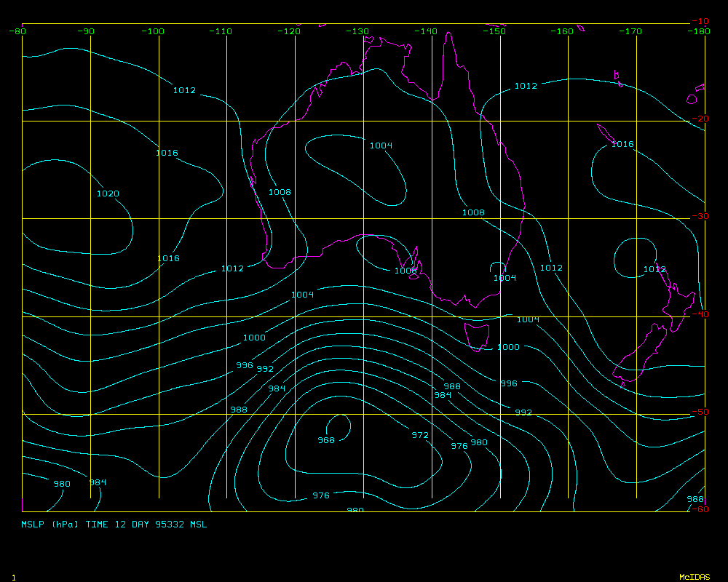Click the -170 longitude axis label
Screen dimensions: 728x582
[x=630, y=31]
